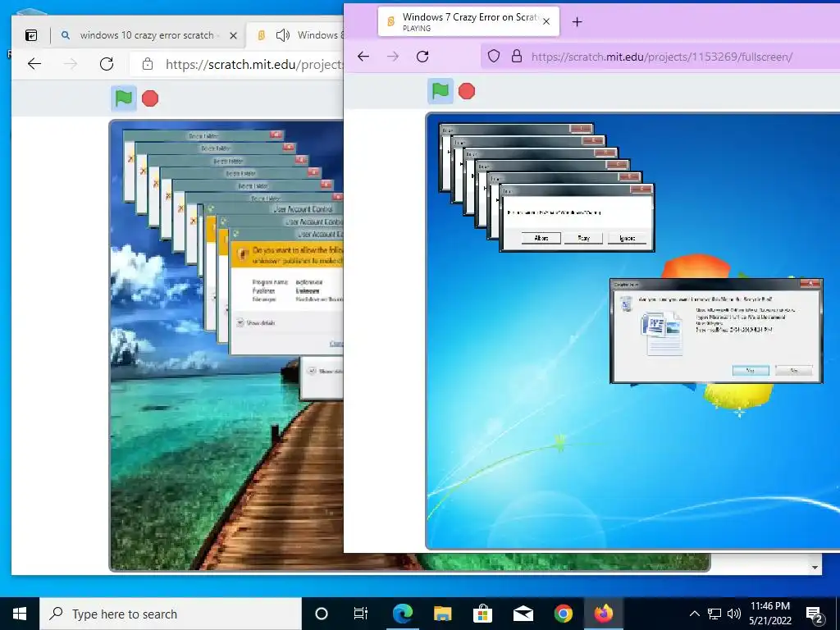Select the Windows 7 Crazy Error on Scratch tab
Viewport: 840px width, 630px height.
pyautogui.click(x=468, y=21)
